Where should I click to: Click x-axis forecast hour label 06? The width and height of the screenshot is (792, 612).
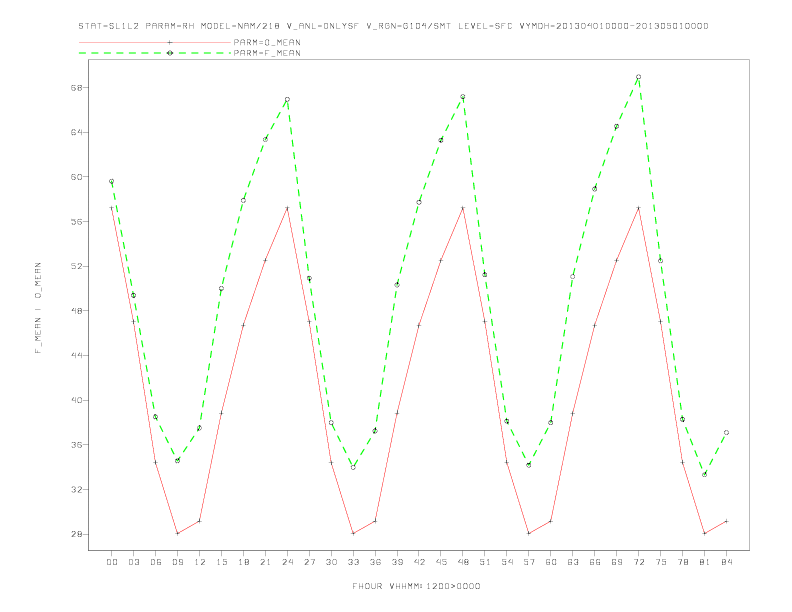click(x=156, y=562)
